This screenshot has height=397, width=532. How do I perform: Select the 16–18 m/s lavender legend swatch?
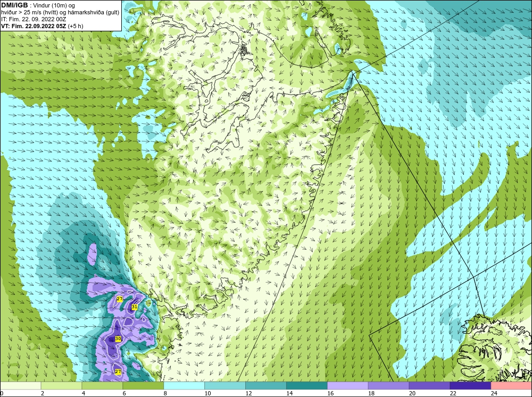[x=347, y=386]
